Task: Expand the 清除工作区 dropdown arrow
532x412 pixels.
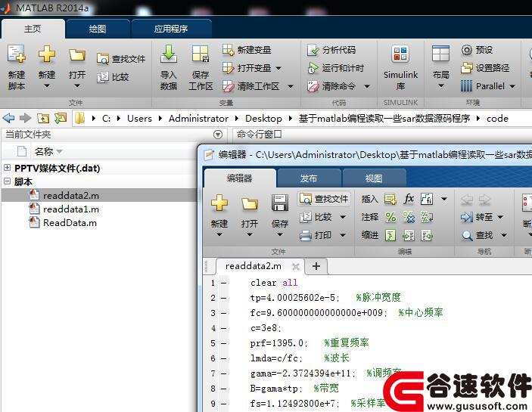Action: pyautogui.click(x=291, y=86)
